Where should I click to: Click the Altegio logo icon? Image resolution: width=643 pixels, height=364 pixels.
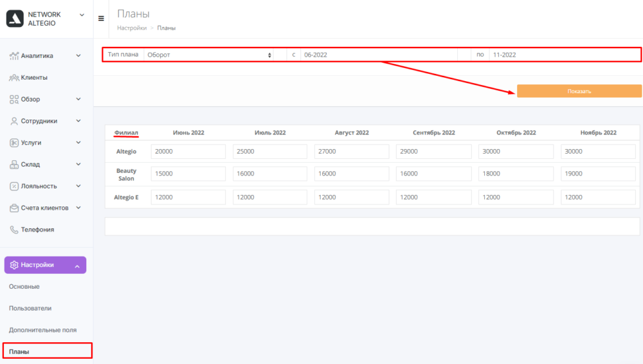[15, 19]
